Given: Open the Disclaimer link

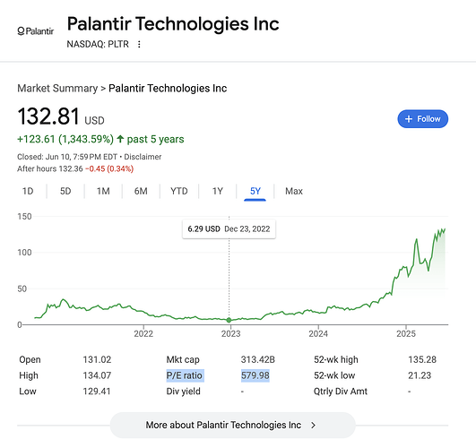Looking at the screenshot, I should point(143,157).
